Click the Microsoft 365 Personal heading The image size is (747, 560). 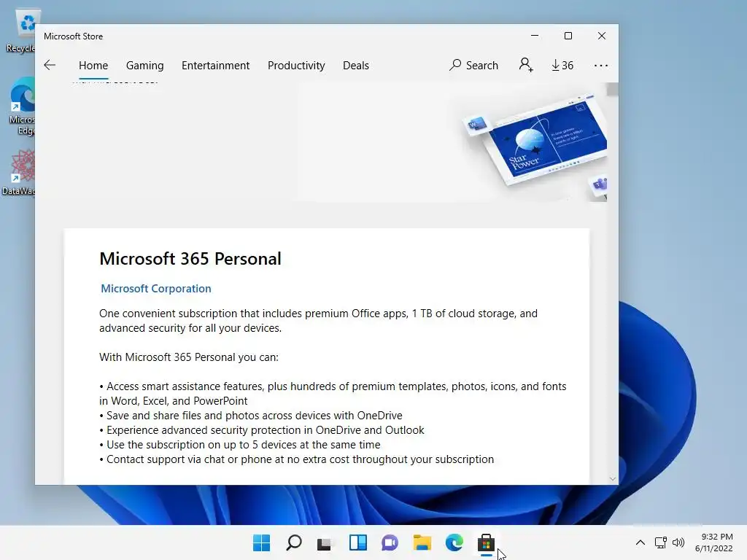coord(190,259)
